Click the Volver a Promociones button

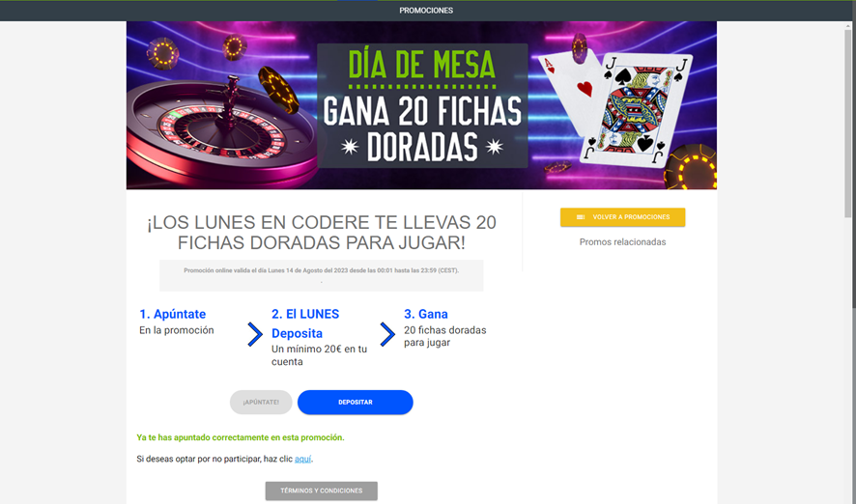click(x=622, y=217)
